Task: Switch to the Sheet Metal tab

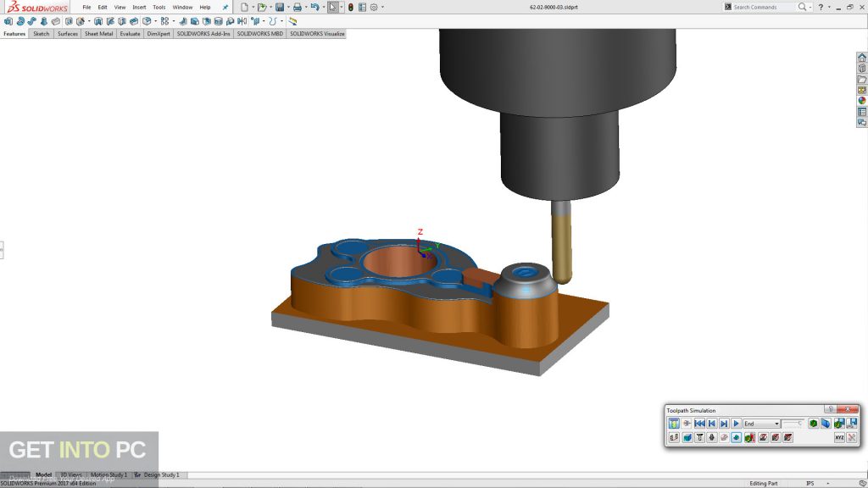Action: 98,34
